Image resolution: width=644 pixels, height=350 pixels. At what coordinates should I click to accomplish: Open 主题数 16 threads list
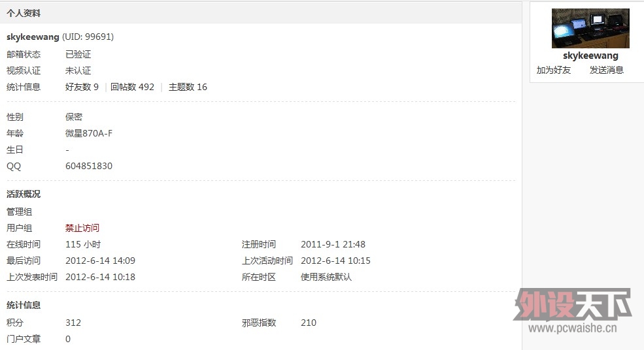point(188,87)
